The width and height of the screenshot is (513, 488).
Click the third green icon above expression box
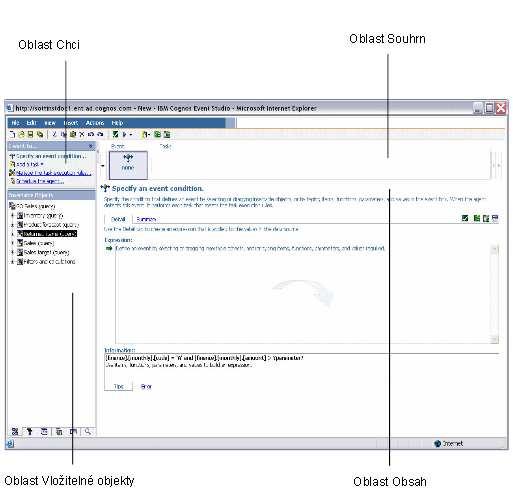point(486,218)
